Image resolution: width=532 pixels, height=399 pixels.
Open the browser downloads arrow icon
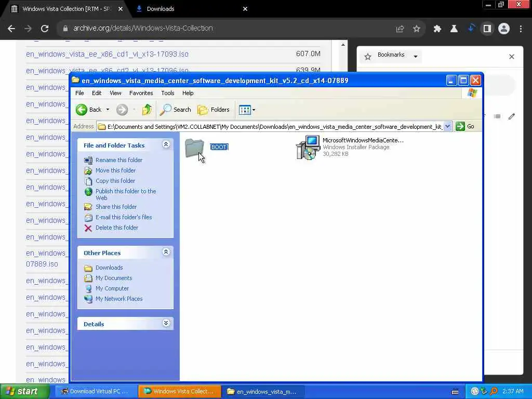471,28
